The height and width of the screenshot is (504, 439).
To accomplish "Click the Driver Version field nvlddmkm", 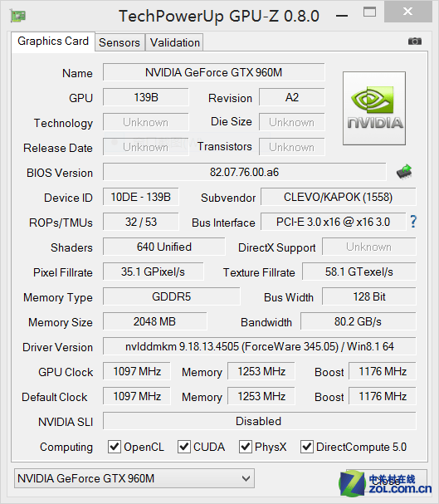I will [260, 346].
